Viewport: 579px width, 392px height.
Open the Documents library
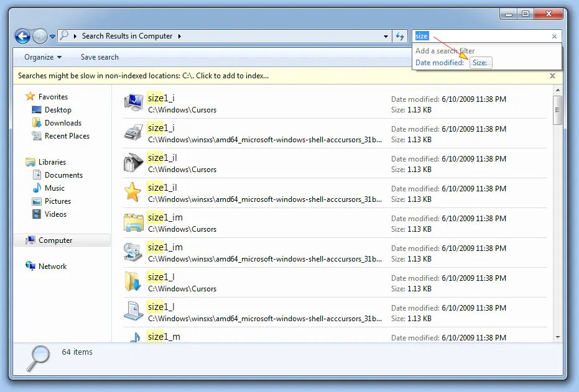[x=63, y=175]
